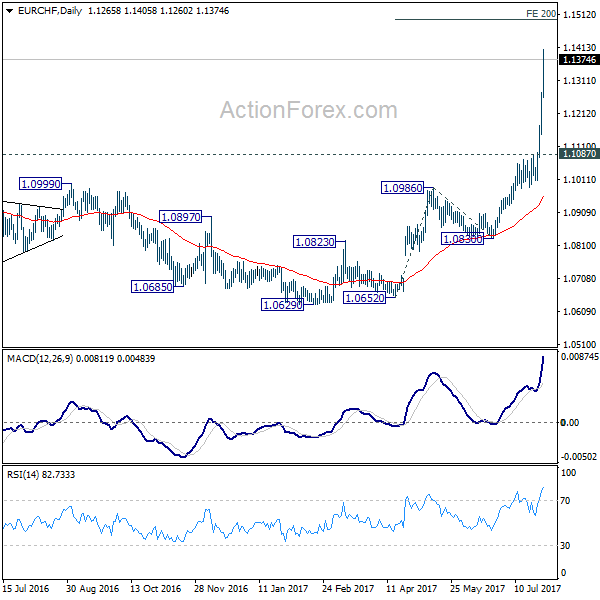Viewport: 600px width, 600px height.
Task: Select price label 1.06850
Action: click(152, 287)
